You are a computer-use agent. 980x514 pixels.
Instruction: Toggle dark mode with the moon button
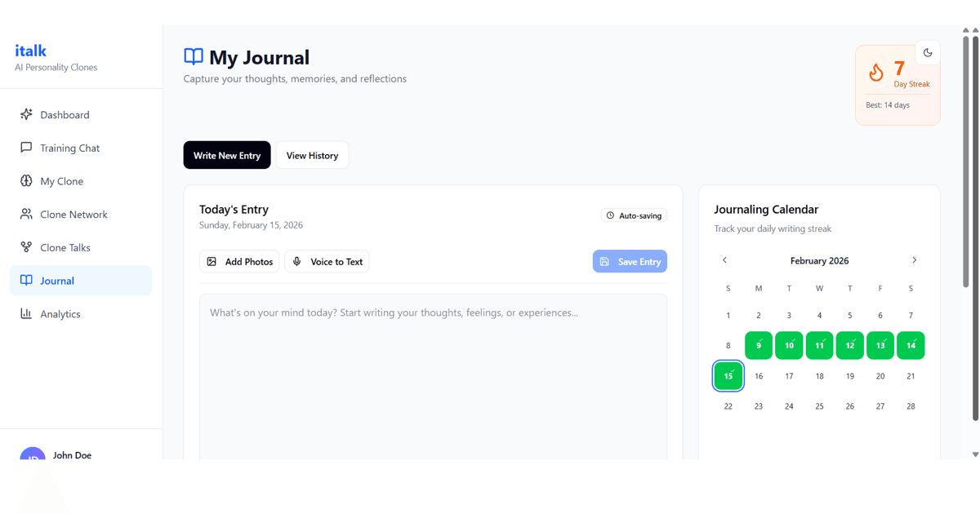coord(928,52)
